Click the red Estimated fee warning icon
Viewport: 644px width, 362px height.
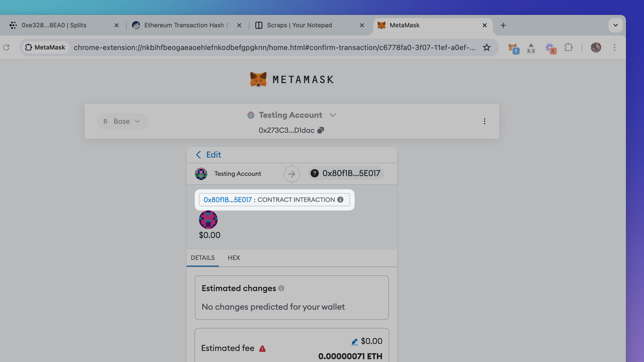(262, 348)
